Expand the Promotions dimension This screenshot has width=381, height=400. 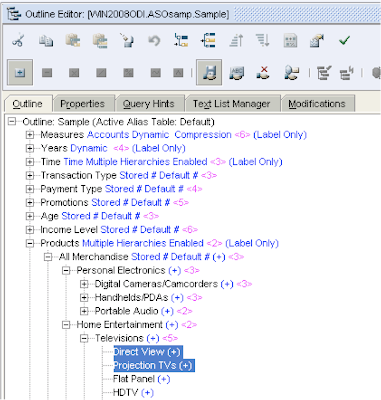[30, 203]
